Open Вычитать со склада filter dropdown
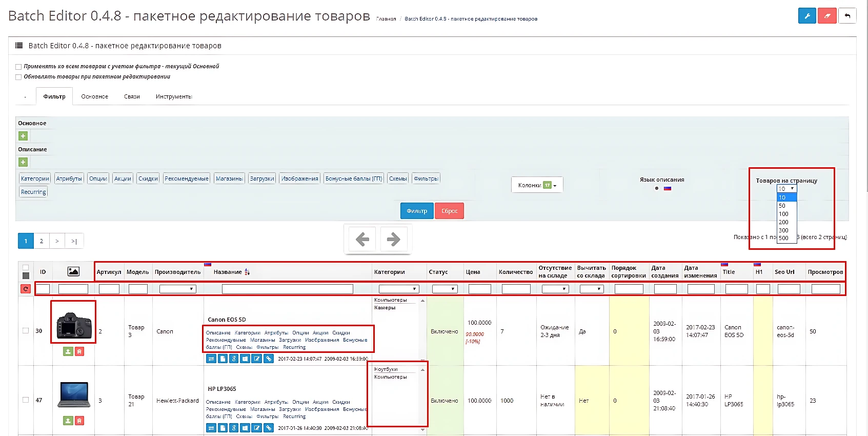This screenshot has width=868, height=436. [x=592, y=289]
